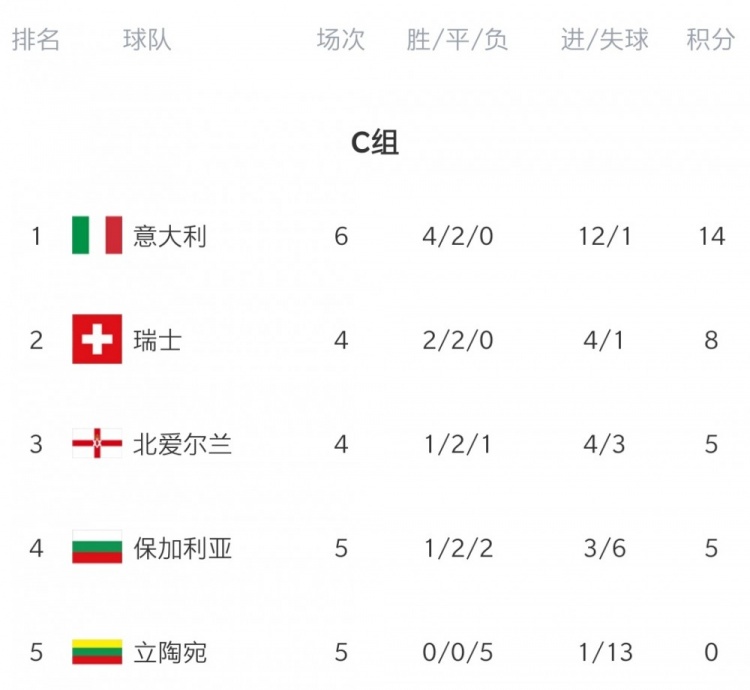Click the 进/失球 column header
The image size is (750, 690).
click(x=605, y=39)
